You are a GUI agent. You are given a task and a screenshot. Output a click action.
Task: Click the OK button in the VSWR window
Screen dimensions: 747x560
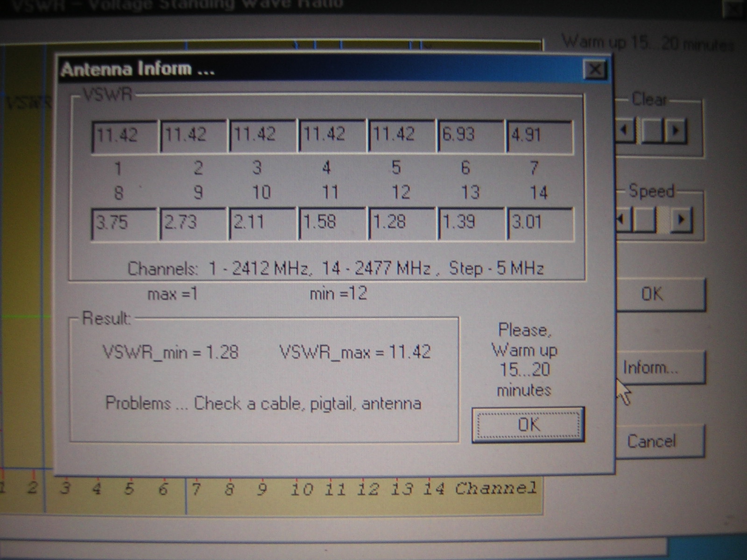659,294
